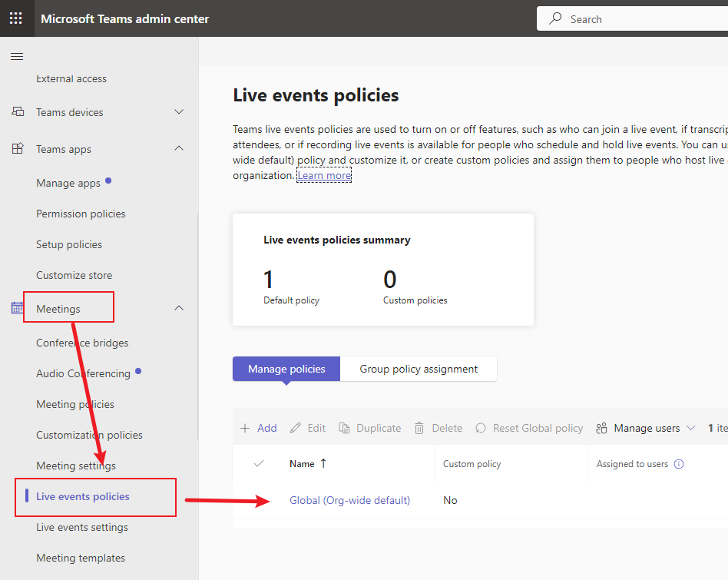Image resolution: width=728 pixels, height=580 pixels.
Task: Click the Assigned to users column header
Action: pyautogui.click(x=632, y=464)
